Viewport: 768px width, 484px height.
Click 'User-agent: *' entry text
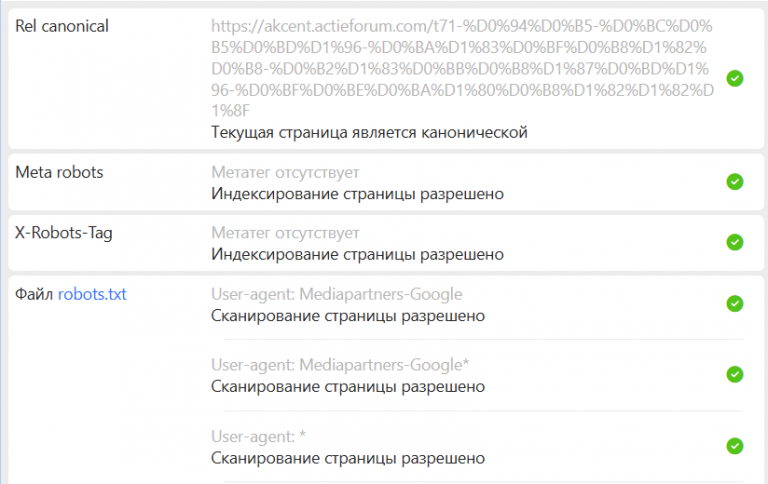[x=259, y=436]
